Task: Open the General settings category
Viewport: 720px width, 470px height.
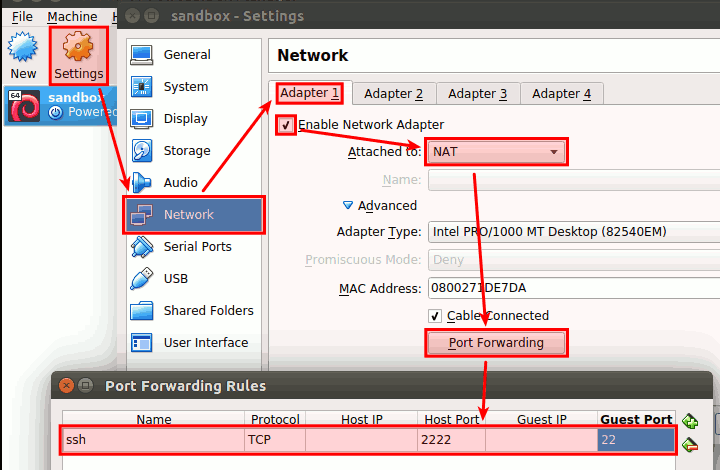Action: click(x=193, y=55)
